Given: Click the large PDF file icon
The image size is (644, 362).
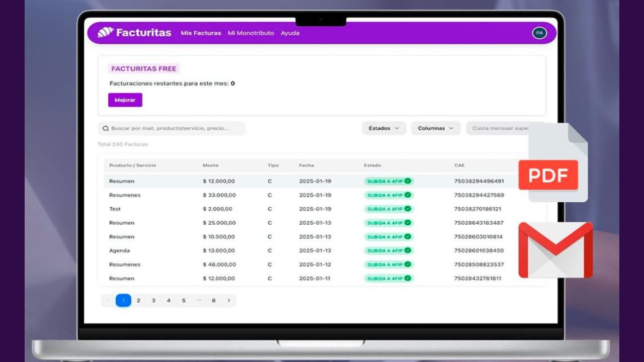Looking at the screenshot, I should (x=553, y=163).
